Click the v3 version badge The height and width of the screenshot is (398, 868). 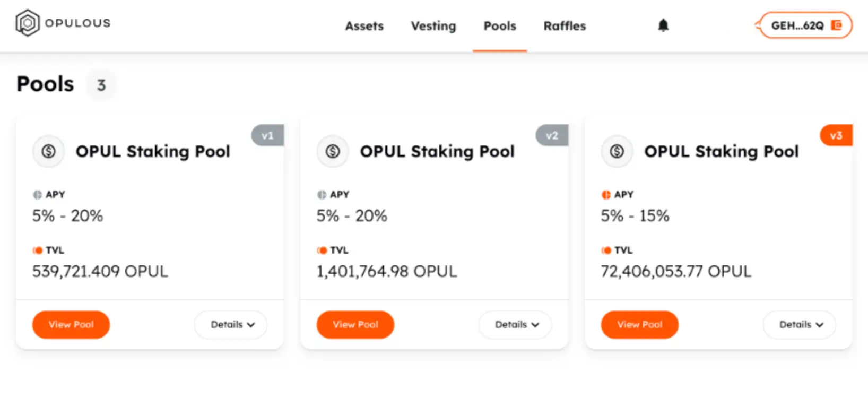click(836, 135)
